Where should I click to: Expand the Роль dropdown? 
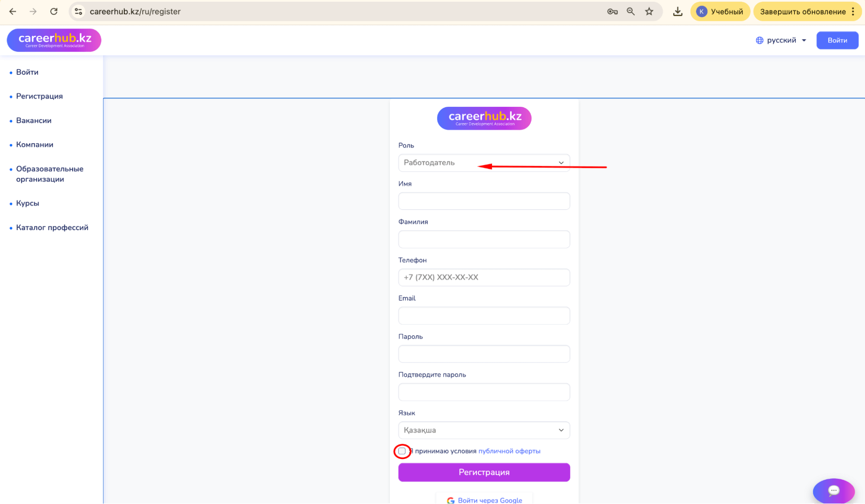pyautogui.click(x=484, y=163)
